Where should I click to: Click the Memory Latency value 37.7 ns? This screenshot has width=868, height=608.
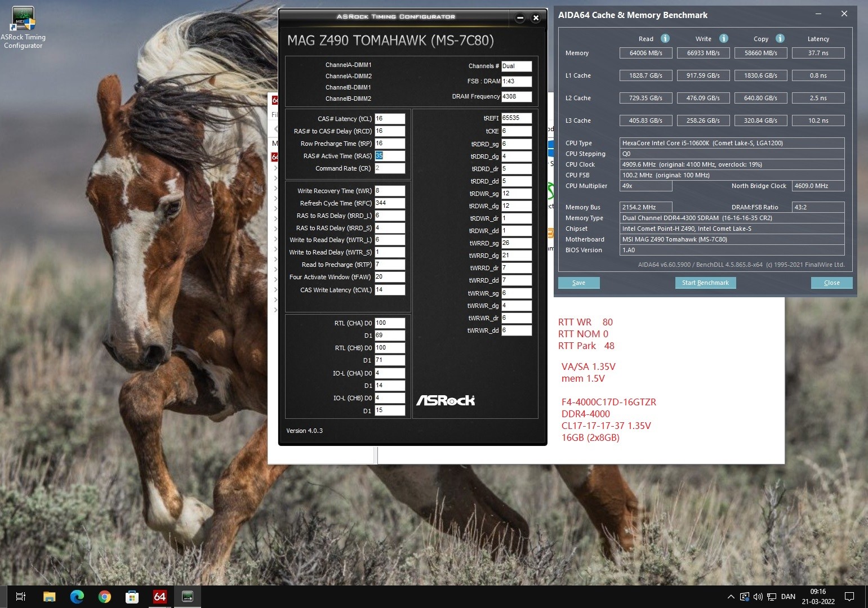(x=818, y=53)
